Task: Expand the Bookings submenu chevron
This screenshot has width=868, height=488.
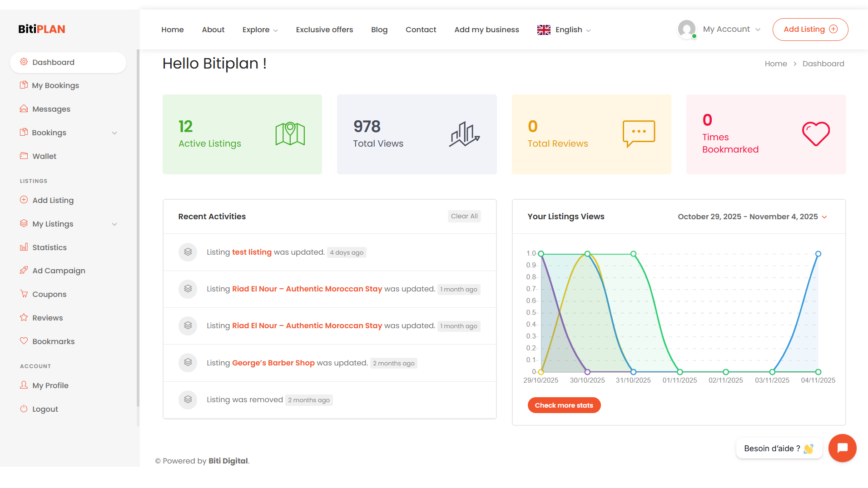Action: (114, 133)
